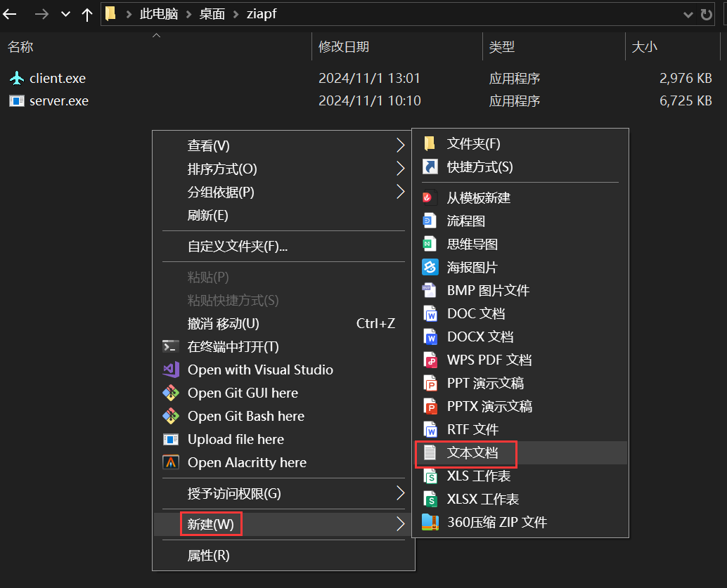
Task: Open the address bar history dropdown
Action: point(688,14)
